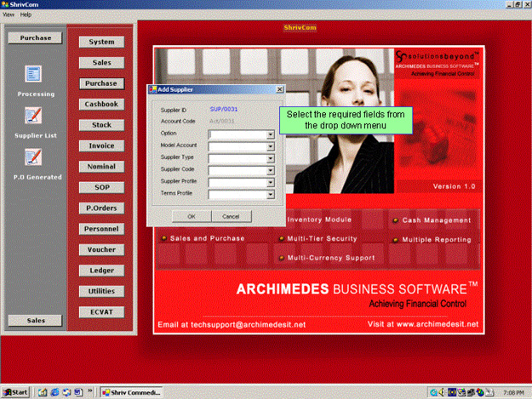Open the Supplier Code dropdown list
This screenshot has width=532, height=399.
click(x=270, y=170)
